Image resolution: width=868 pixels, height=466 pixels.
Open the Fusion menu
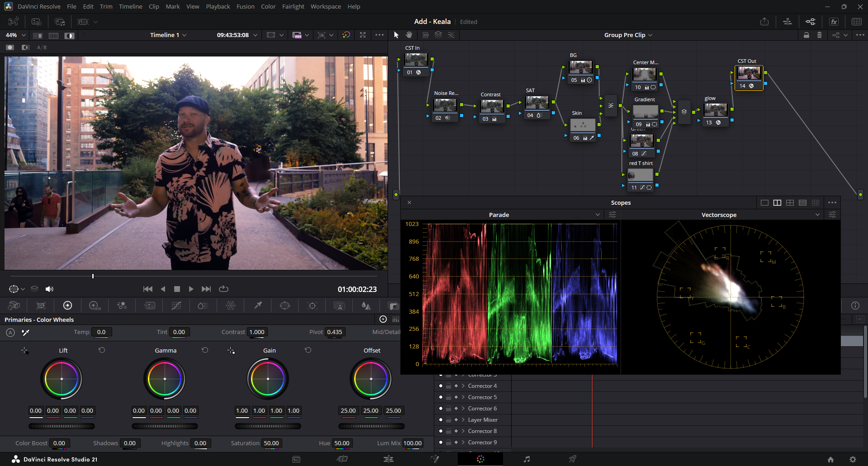pyautogui.click(x=246, y=7)
